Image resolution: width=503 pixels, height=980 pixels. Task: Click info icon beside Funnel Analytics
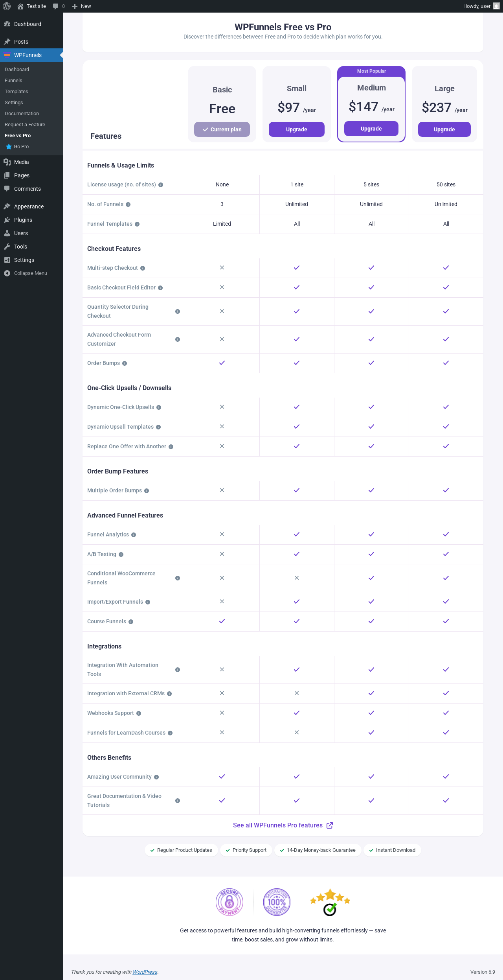point(134,535)
